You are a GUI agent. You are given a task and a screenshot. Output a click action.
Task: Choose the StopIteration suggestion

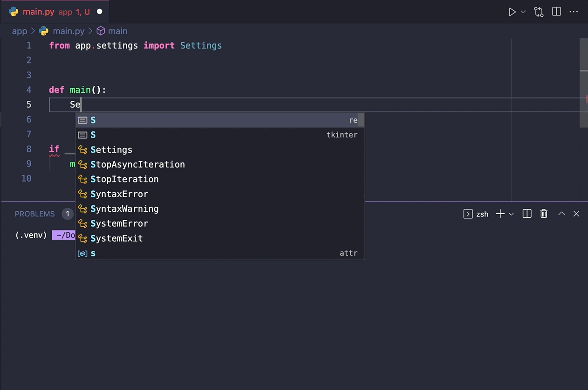220,179
